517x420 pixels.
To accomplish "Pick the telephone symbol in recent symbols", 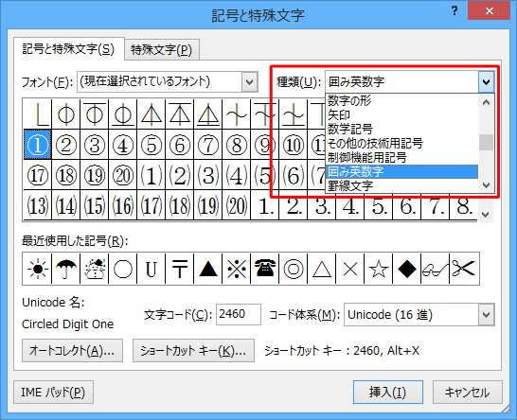I will point(264,269).
